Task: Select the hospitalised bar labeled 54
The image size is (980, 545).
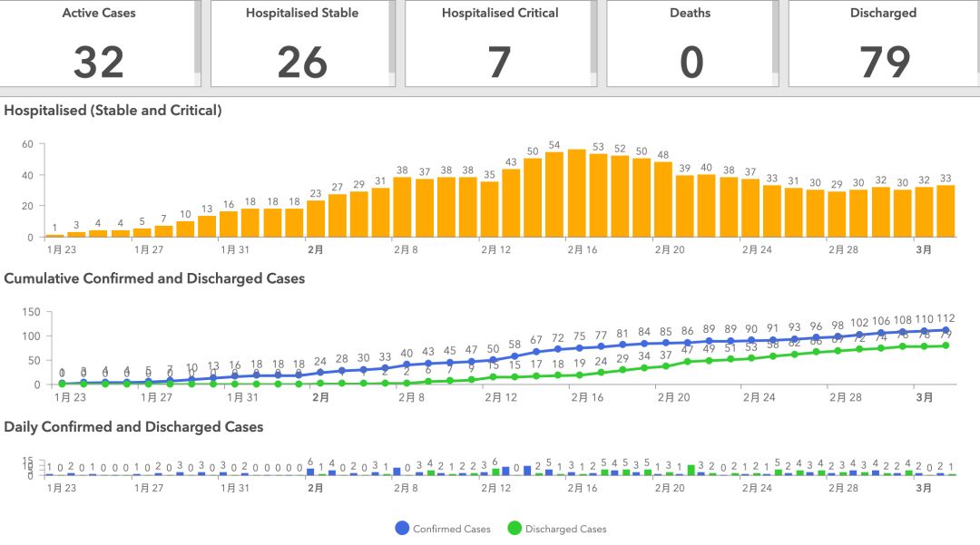Action: coord(554,194)
